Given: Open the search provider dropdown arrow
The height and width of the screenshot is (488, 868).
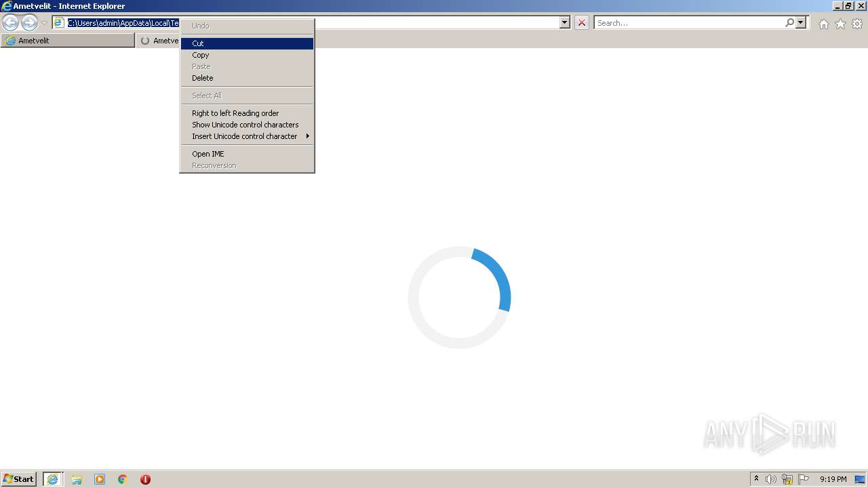Looking at the screenshot, I should pos(801,22).
